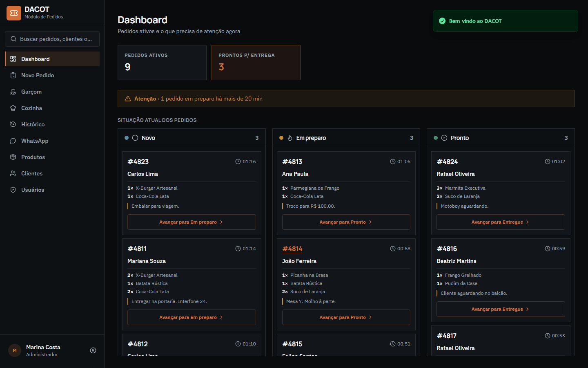Click the clock icon on order #4823
588x368 pixels.
click(238, 162)
